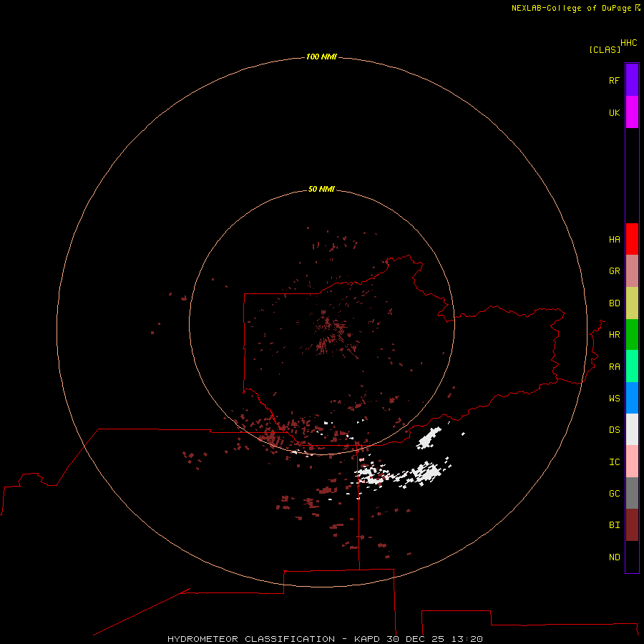Viewport: 644px width, 644px height.
Task: Select the GR pink-brown legend swatch
Action: [x=632, y=270]
